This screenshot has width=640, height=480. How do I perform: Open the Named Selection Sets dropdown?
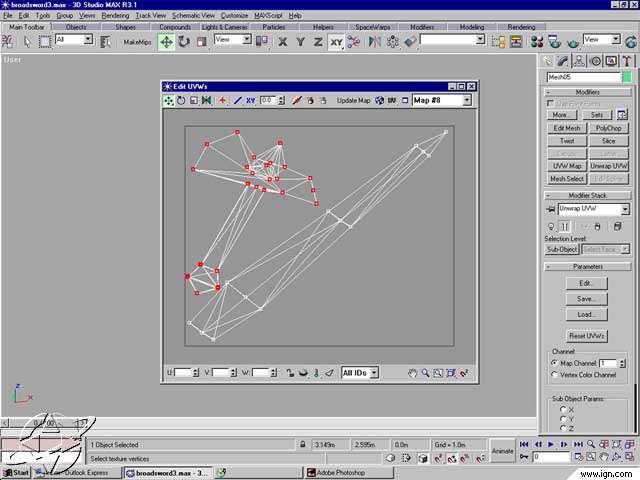point(481,40)
